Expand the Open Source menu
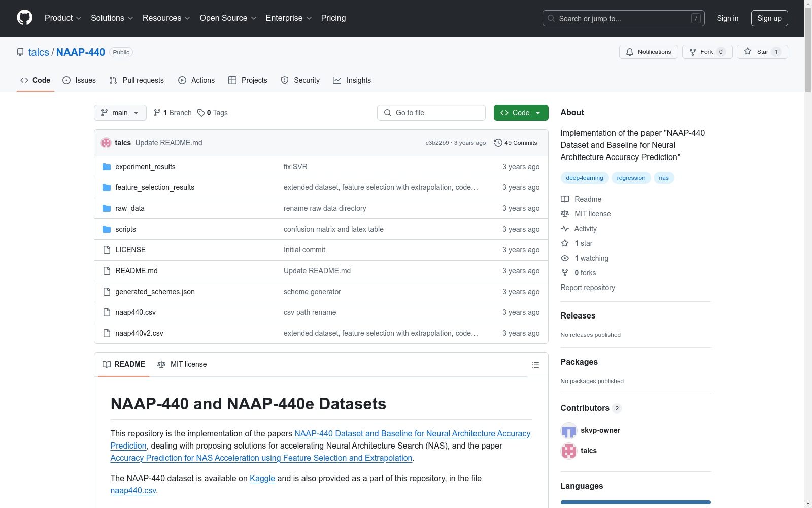Image resolution: width=812 pixels, height=508 pixels. [x=228, y=18]
